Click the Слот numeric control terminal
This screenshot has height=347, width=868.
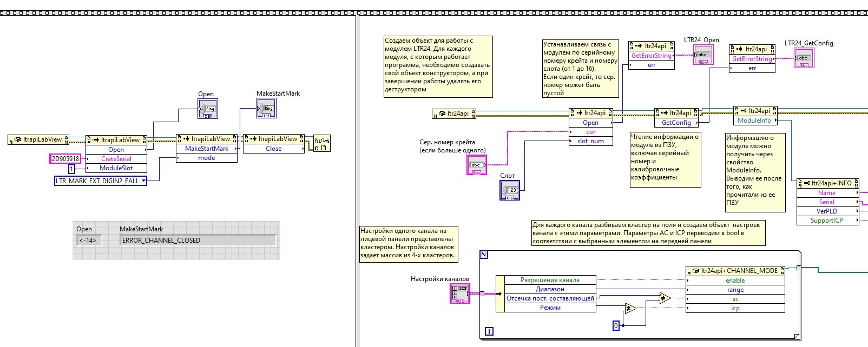click(510, 190)
